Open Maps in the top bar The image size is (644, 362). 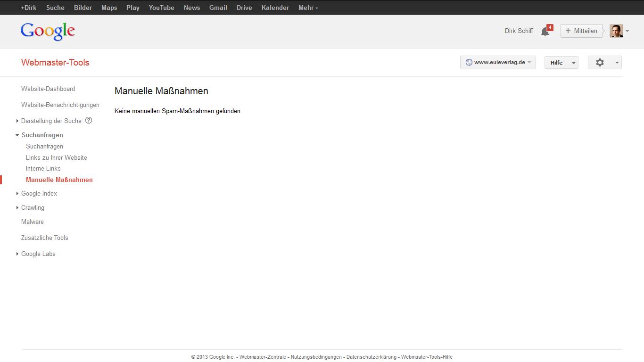(109, 8)
